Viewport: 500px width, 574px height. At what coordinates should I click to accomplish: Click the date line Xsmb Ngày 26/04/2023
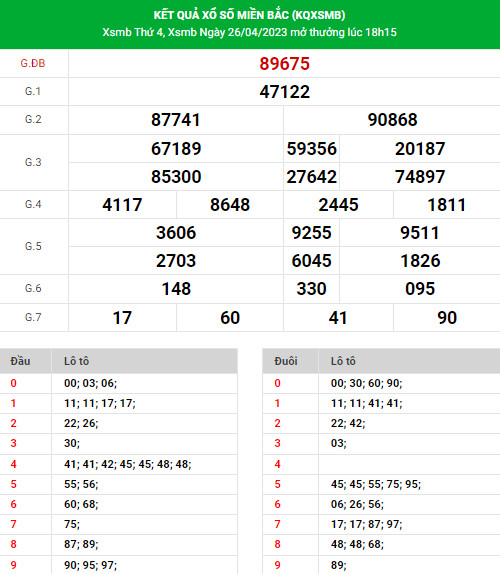pyautogui.click(x=228, y=32)
